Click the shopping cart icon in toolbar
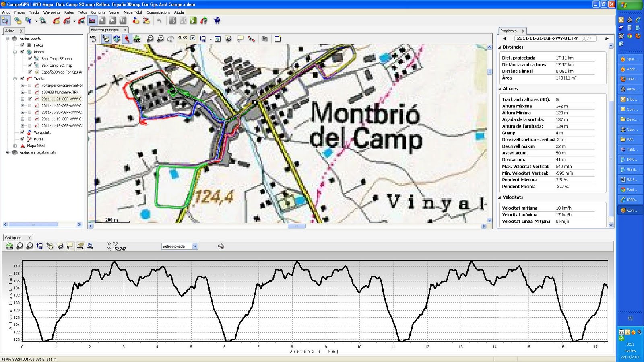Image resolution: width=644 pixels, height=362 pixels. (217, 21)
